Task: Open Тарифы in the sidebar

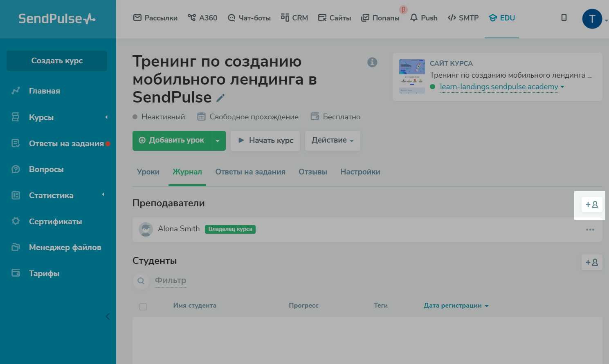Action: [x=44, y=274]
